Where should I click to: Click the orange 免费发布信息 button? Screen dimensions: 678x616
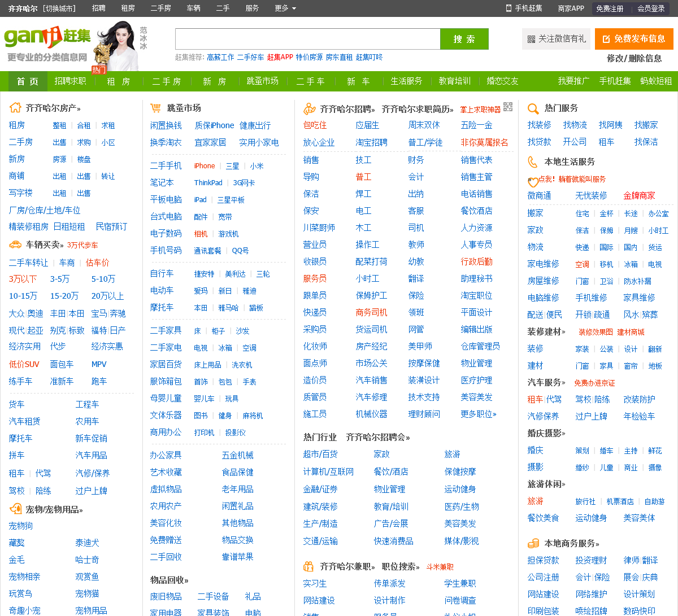point(634,39)
